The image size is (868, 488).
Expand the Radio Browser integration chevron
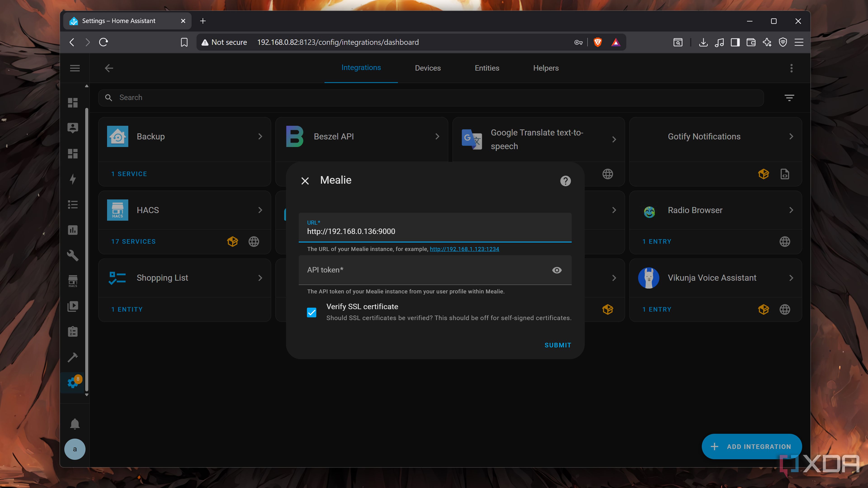[791, 210]
